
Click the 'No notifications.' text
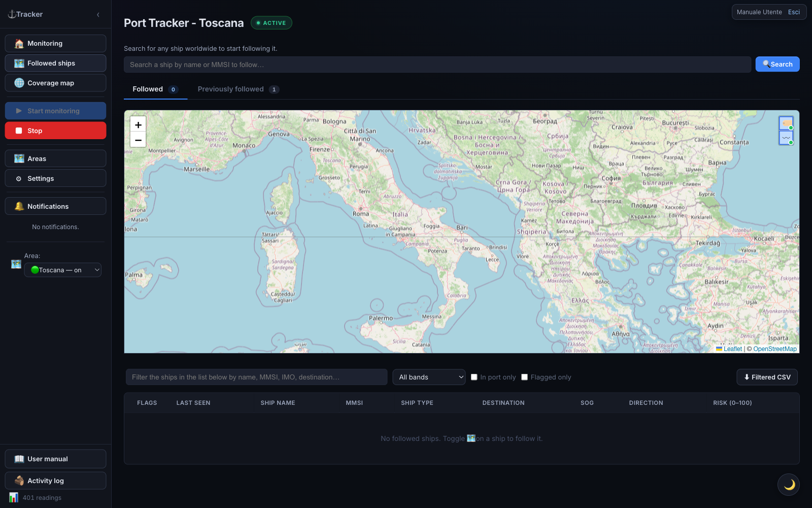coord(55,227)
